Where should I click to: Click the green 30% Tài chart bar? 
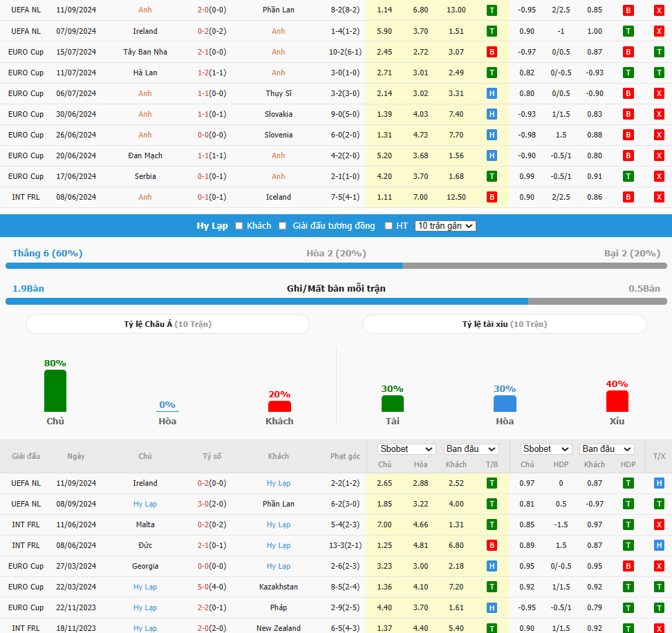[x=393, y=404]
